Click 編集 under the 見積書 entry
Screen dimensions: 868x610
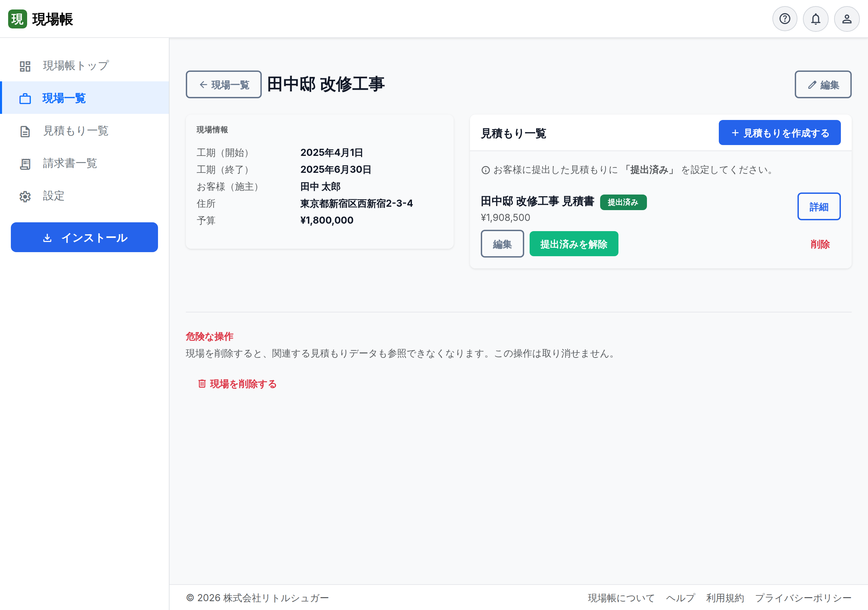[x=502, y=244]
